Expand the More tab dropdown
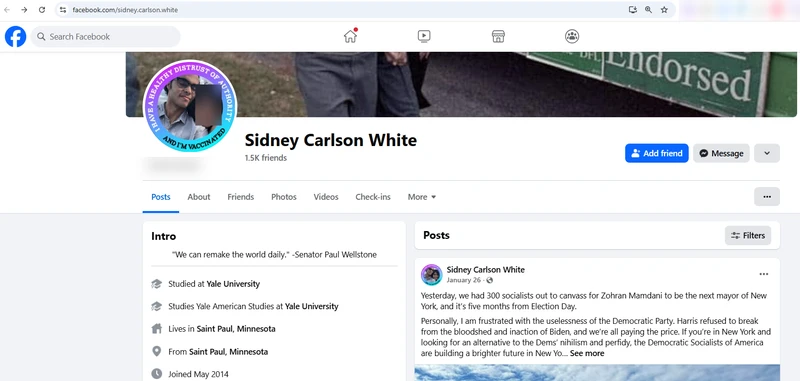Image resolution: width=800 pixels, height=381 pixels. click(422, 197)
